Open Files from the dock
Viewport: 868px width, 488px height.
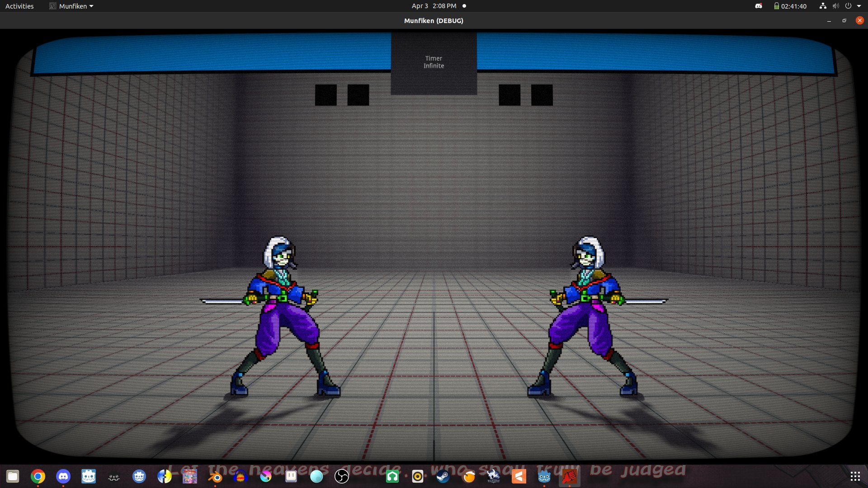(x=13, y=476)
